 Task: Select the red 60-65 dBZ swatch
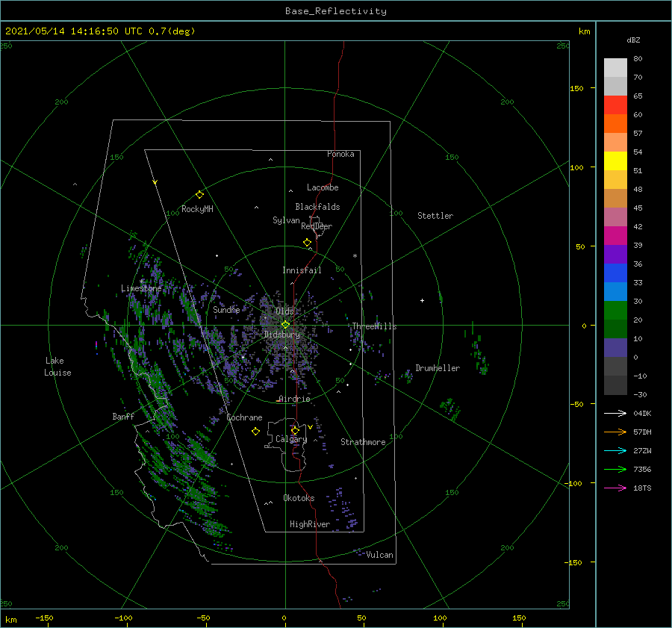point(615,105)
